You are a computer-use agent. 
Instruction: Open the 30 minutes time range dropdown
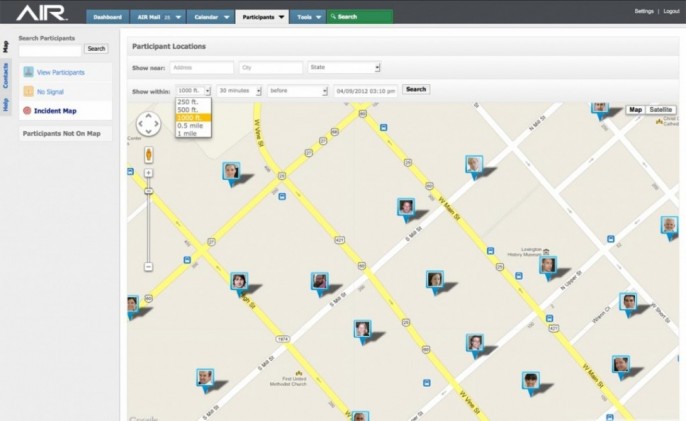click(x=239, y=90)
